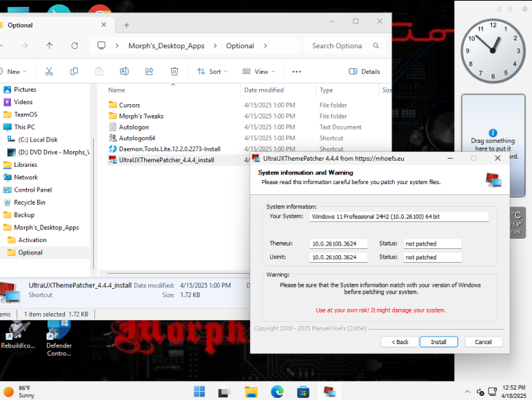
Task: Select the Autologon64 shortcut file
Action: pyautogui.click(x=137, y=138)
